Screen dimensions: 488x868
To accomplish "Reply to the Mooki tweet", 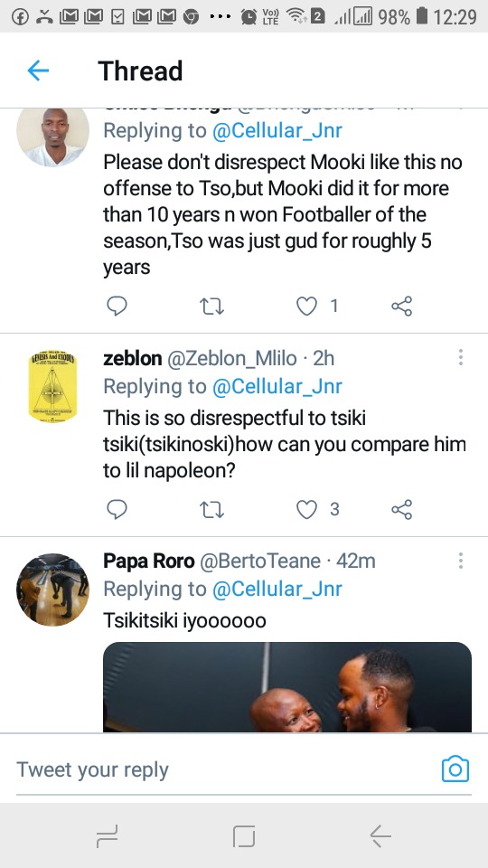I will [117, 306].
